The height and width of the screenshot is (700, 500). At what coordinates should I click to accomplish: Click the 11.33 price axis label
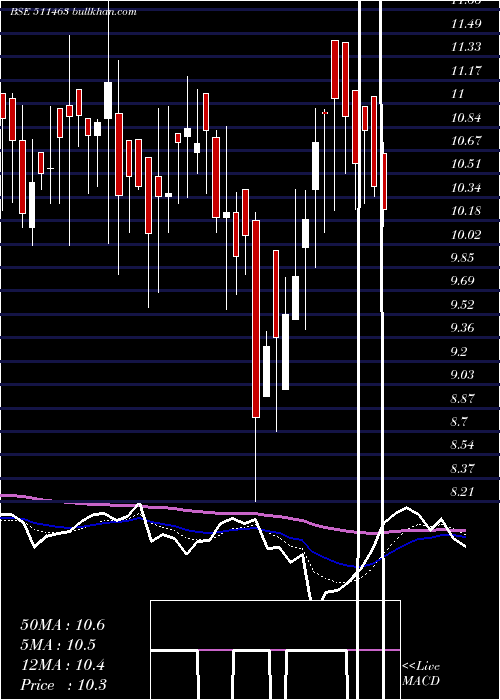pyautogui.click(x=466, y=47)
